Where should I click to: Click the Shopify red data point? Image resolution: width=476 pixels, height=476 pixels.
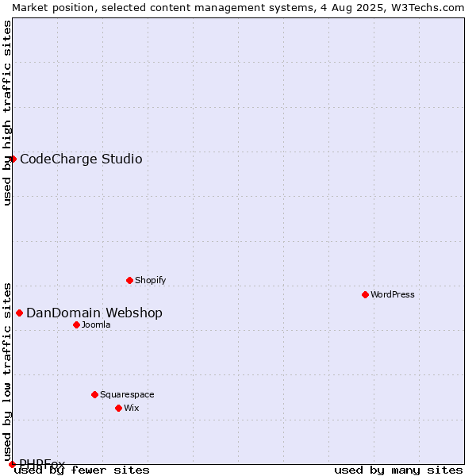129,281
